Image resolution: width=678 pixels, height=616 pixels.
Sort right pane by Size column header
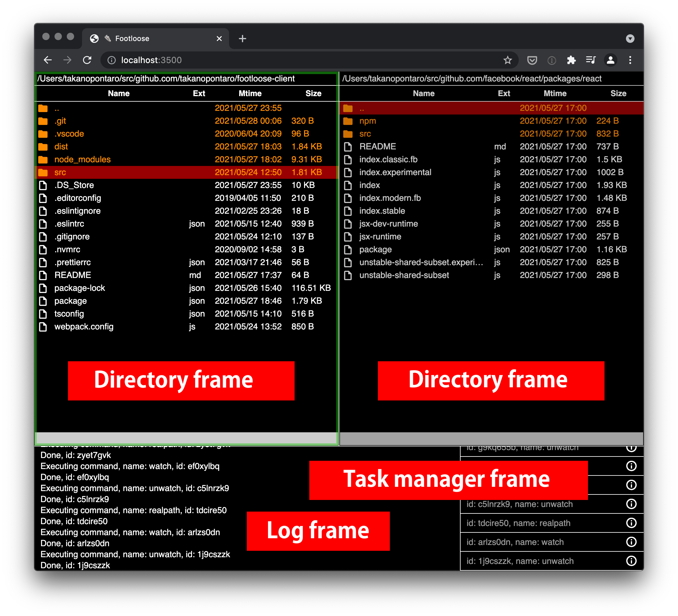pos(618,93)
